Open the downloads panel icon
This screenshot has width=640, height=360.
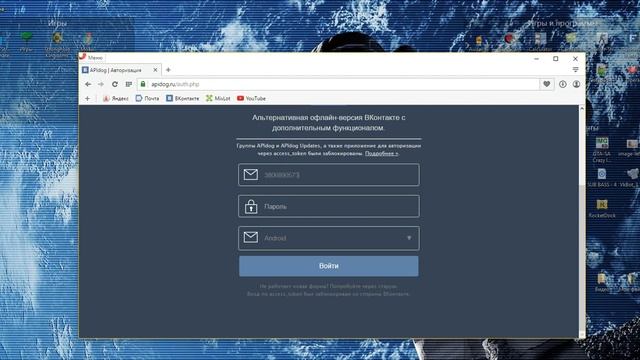(x=563, y=84)
